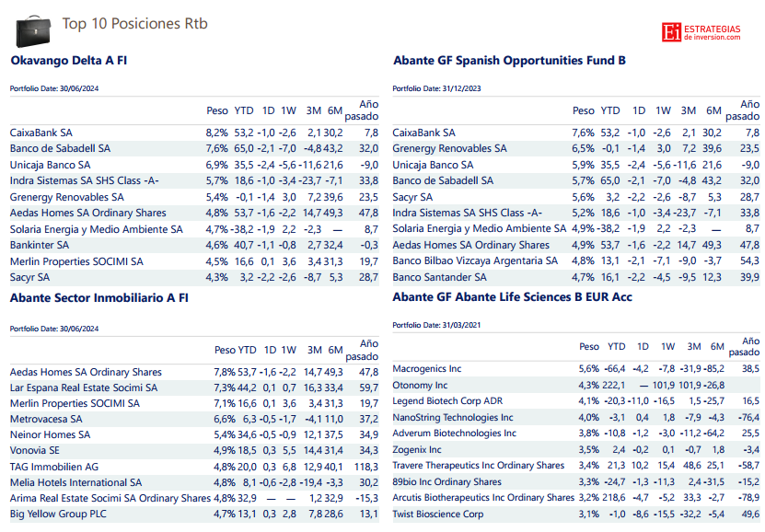Image resolution: width=765 pixels, height=532 pixels.
Task: Open Abante GF Abante Life Sciences title
Action: coord(512,298)
